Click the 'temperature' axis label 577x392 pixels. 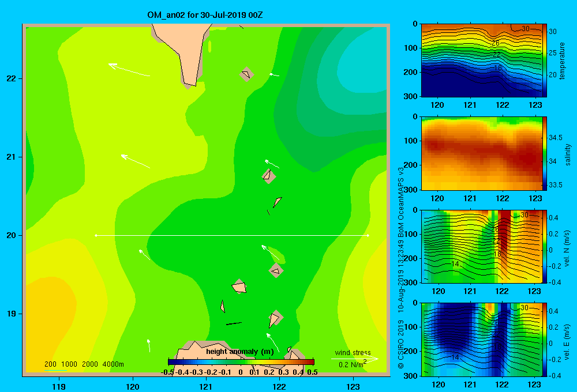[562, 61]
